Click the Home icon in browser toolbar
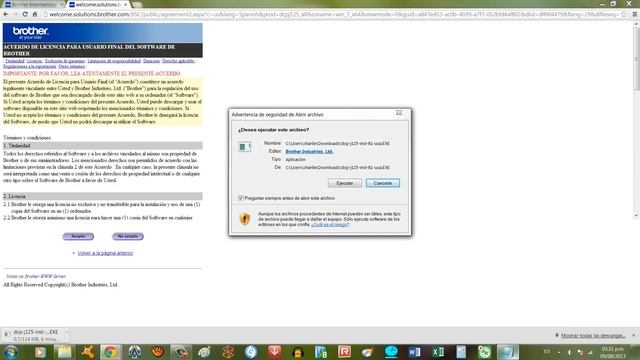The image size is (640, 360). (x=35, y=14)
